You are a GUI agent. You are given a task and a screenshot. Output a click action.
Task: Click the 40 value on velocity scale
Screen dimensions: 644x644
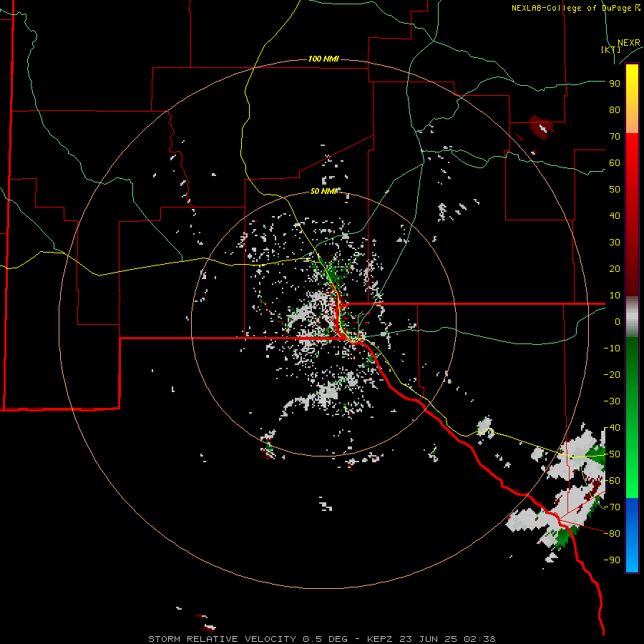tap(615, 216)
